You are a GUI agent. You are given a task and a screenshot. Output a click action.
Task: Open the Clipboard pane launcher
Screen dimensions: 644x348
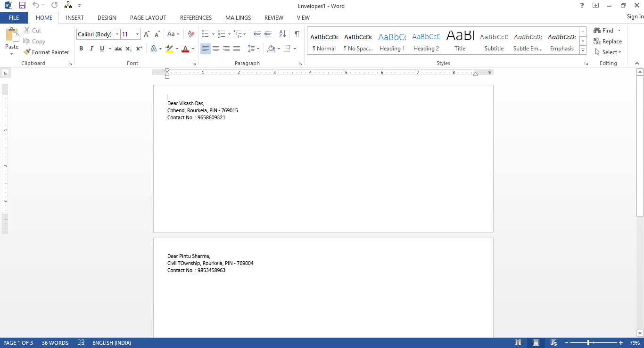[x=71, y=63]
